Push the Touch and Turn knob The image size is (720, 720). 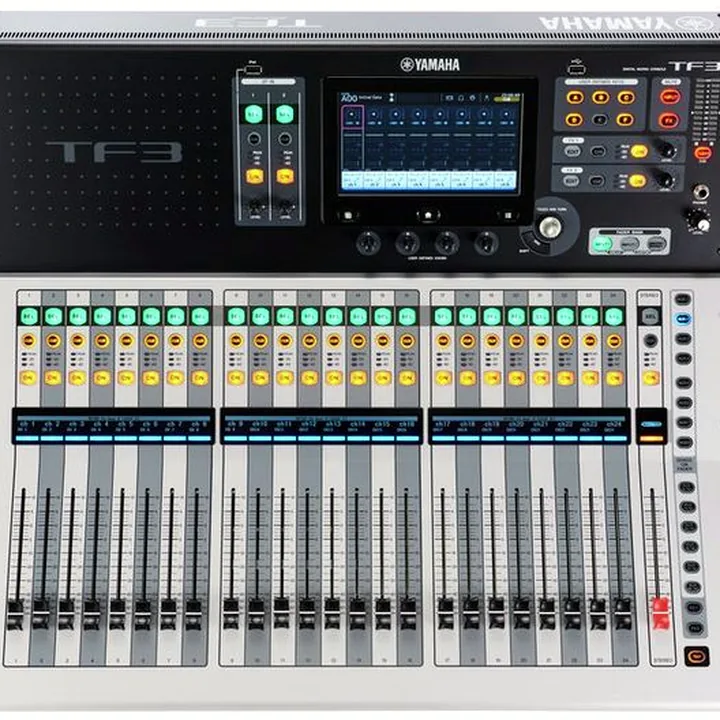click(550, 227)
